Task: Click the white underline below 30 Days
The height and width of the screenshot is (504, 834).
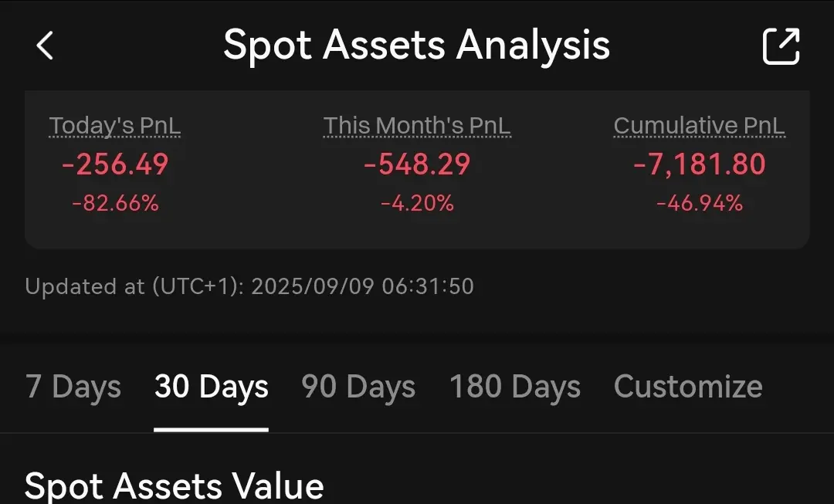Action: point(211,429)
